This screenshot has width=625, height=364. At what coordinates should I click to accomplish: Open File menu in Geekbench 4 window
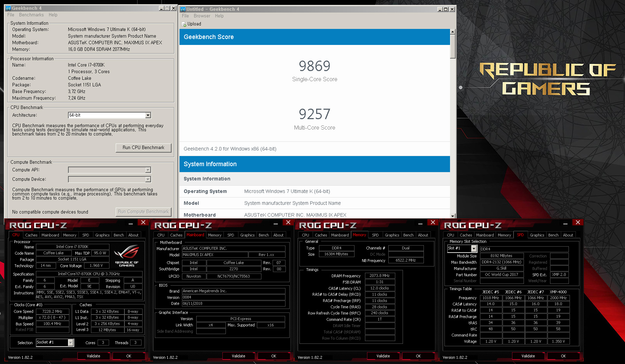pyautogui.click(x=11, y=15)
